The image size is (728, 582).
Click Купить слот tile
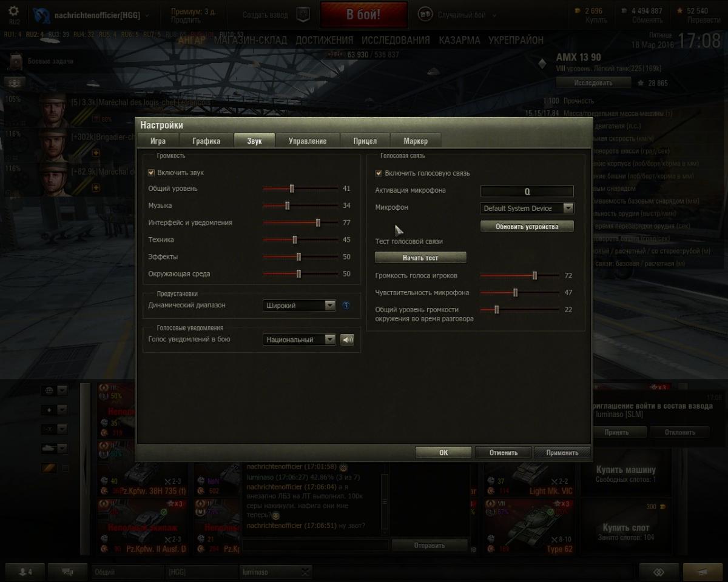point(627,526)
